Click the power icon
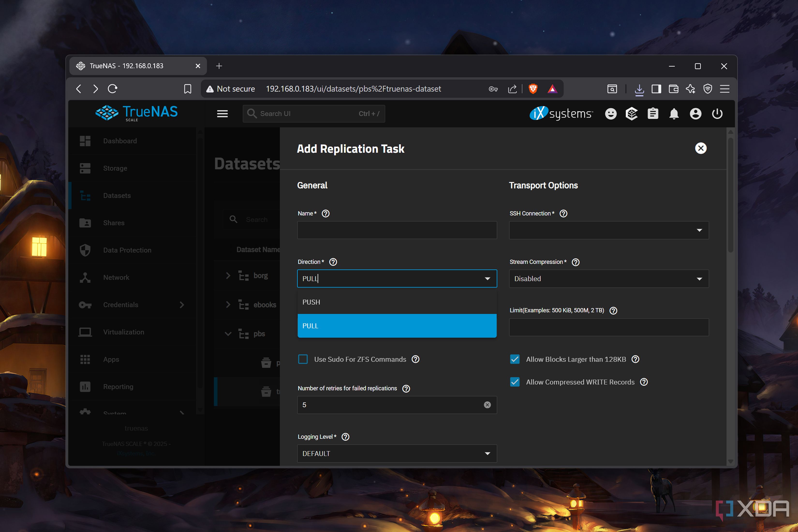Image resolution: width=798 pixels, height=532 pixels. click(717, 114)
